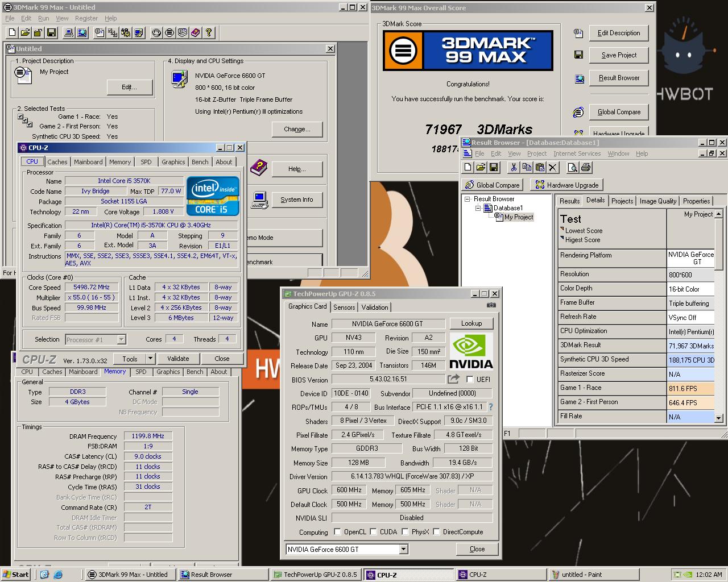Click the Edit... project description button

click(x=129, y=87)
